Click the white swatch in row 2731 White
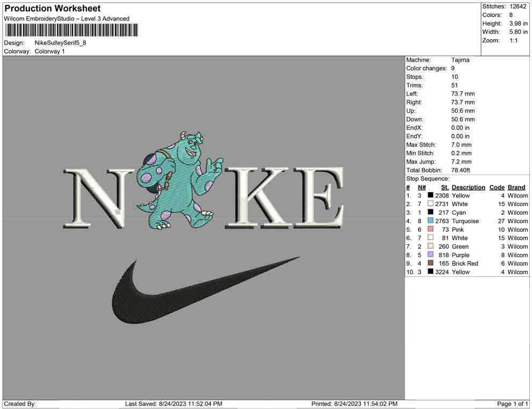The width and height of the screenshot is (532, 409). point(430,203)
